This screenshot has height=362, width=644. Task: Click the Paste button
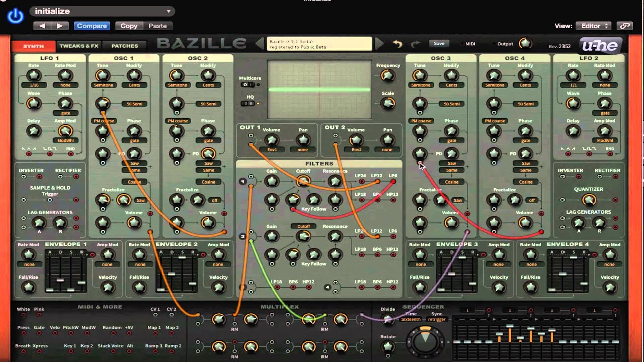point(157,26)
